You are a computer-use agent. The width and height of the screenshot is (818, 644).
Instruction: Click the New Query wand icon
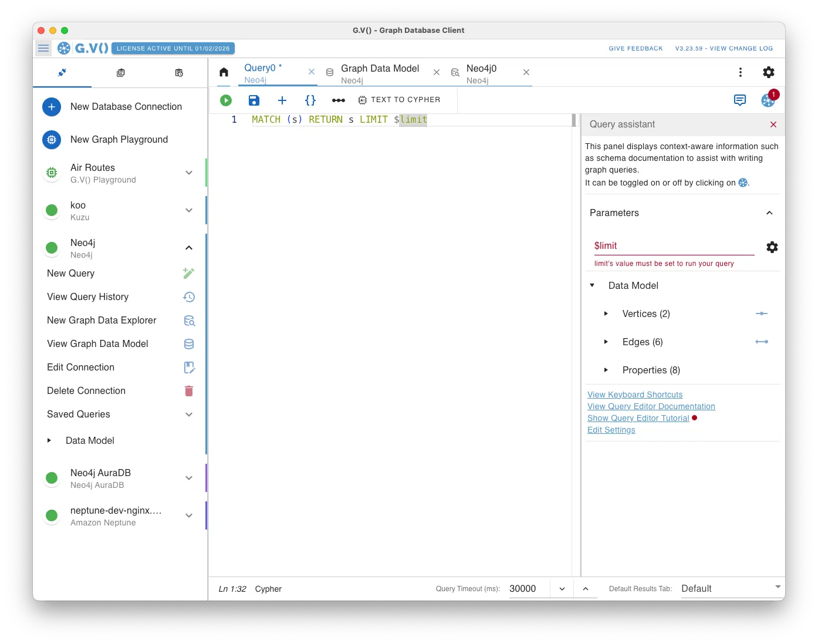coord(189,274)
